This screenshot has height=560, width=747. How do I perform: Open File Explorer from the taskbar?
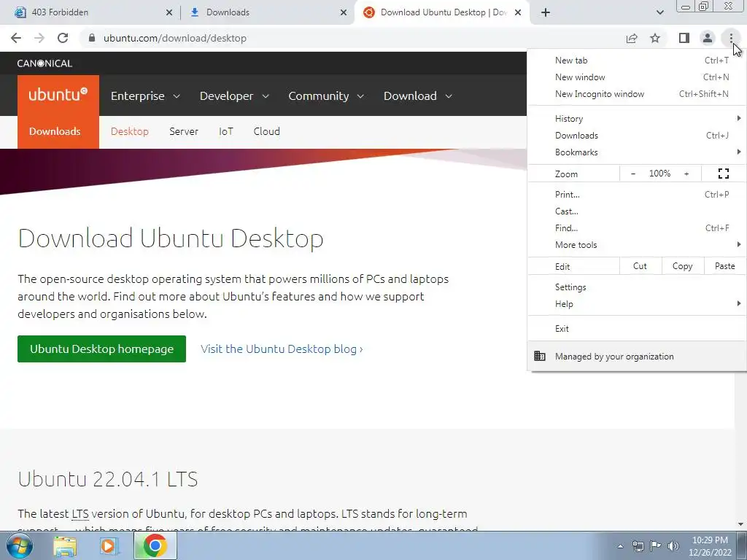(65, 545)
